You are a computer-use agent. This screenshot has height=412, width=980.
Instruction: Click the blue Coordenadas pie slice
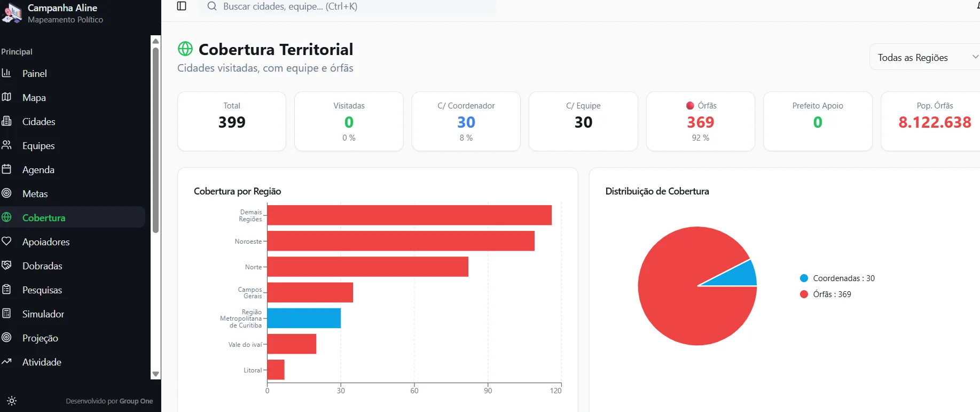[737, 275]
